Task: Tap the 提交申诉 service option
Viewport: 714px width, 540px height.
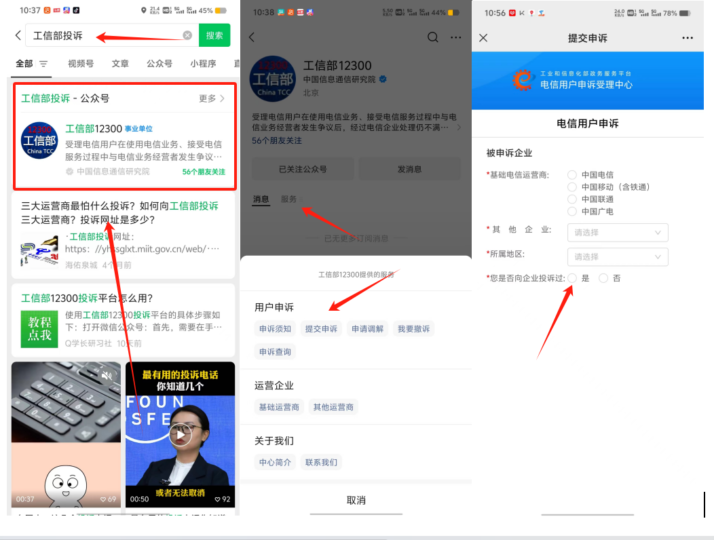Action: [321, 329]
